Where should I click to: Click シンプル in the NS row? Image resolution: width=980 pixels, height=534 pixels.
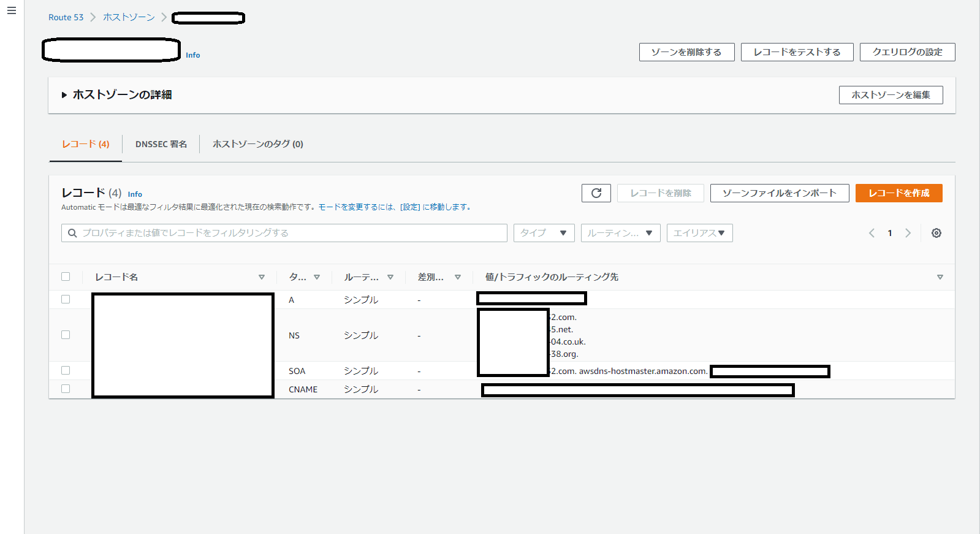[x=361, y=335]
